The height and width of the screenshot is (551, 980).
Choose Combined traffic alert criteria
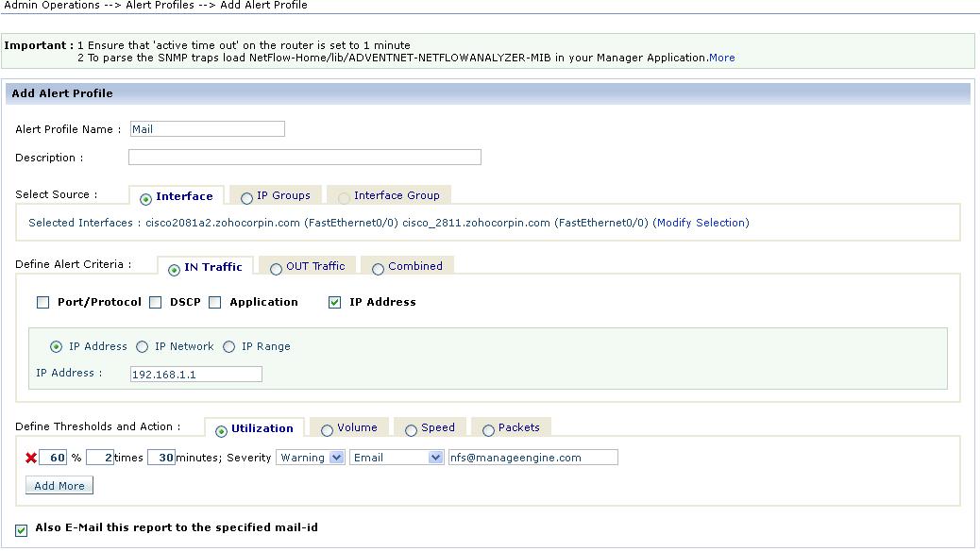pos(379,269)
